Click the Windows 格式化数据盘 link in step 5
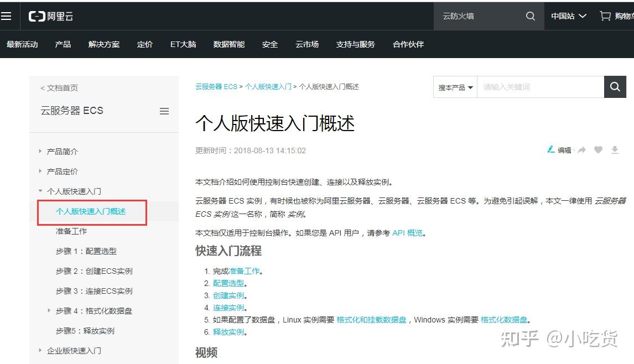 coord(504,320)
